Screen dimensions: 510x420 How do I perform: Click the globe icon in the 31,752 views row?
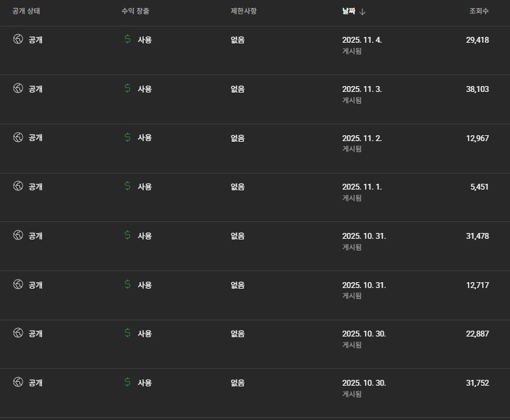(x=18, y=382)
